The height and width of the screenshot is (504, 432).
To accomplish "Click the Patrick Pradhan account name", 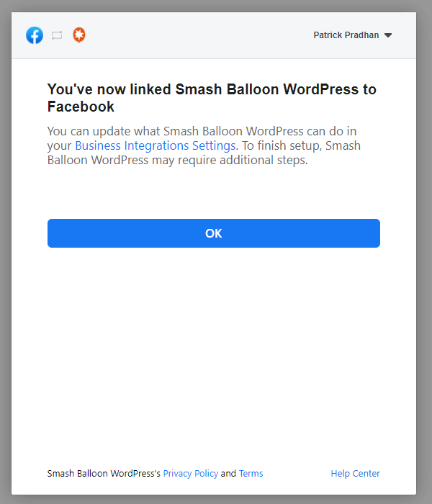I will coord(346,35).
